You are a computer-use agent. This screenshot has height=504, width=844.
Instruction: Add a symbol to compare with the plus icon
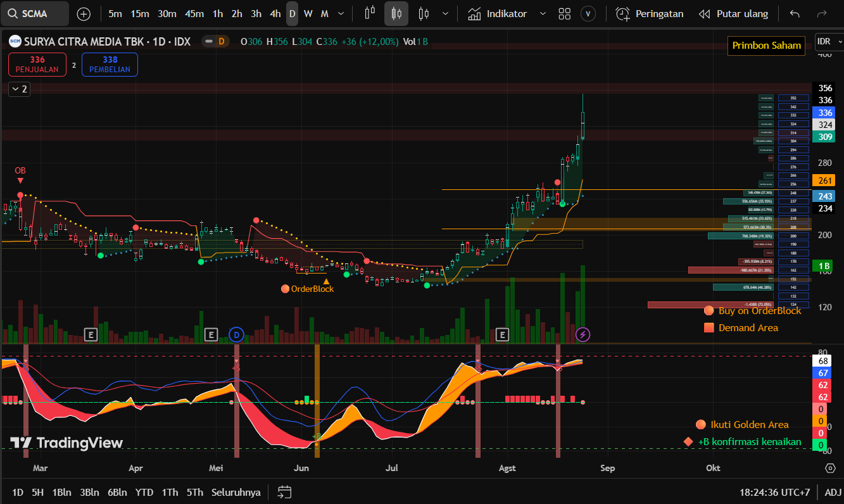click(84, 13)
